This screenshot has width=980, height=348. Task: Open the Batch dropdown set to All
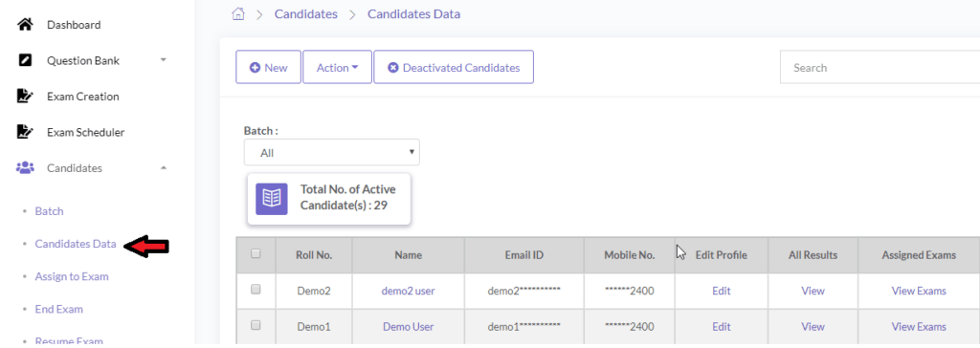332,152
